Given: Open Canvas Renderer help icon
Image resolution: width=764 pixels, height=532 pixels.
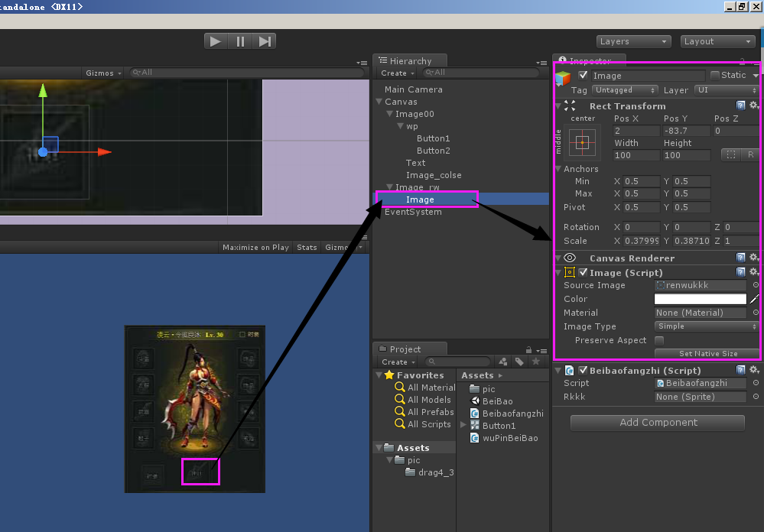Looking at the screenshot, I should 740,258.
